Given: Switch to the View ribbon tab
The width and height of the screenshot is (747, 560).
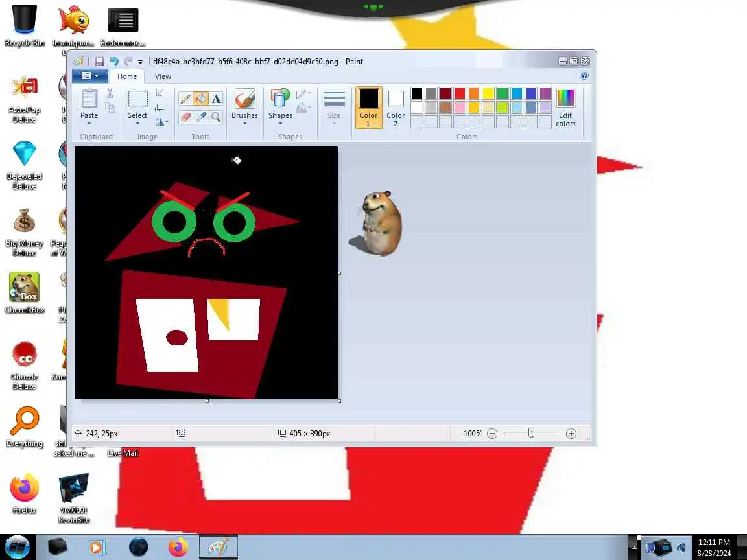Looking at the screenshot, I should click(x=163, y=76).
